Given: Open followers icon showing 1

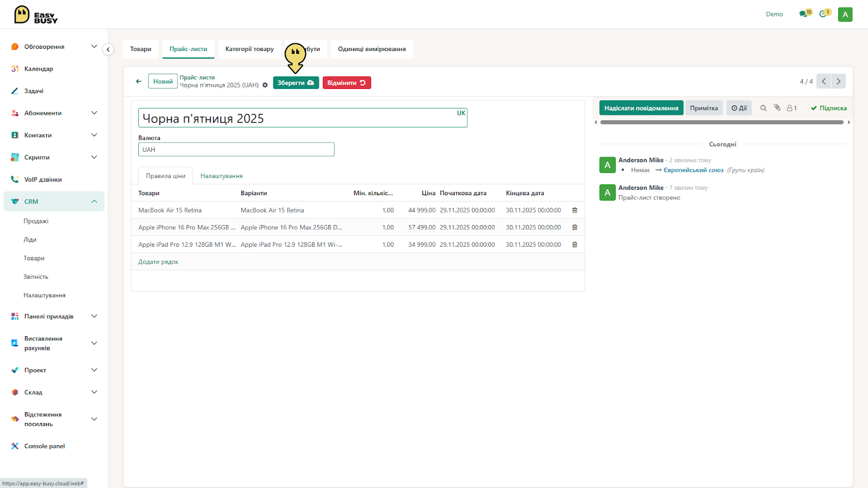Looking at the screenshot, I should [x=792, y=108].
